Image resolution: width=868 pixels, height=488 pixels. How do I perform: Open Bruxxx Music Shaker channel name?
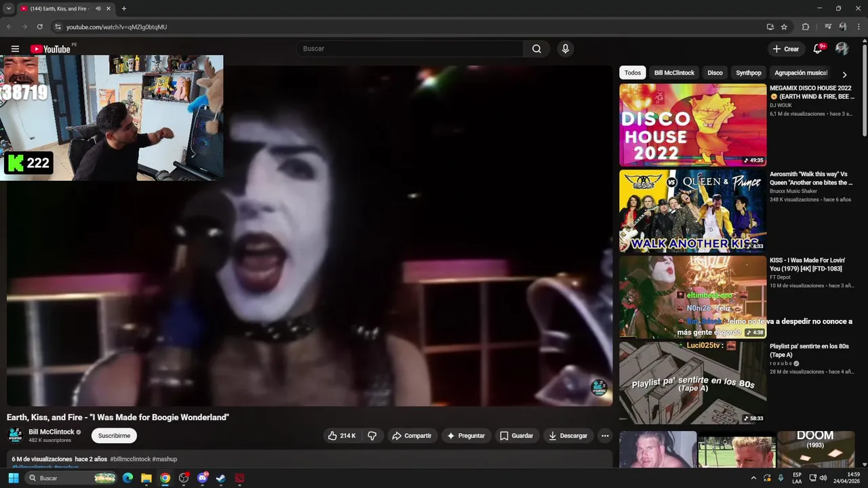(793, 191)
